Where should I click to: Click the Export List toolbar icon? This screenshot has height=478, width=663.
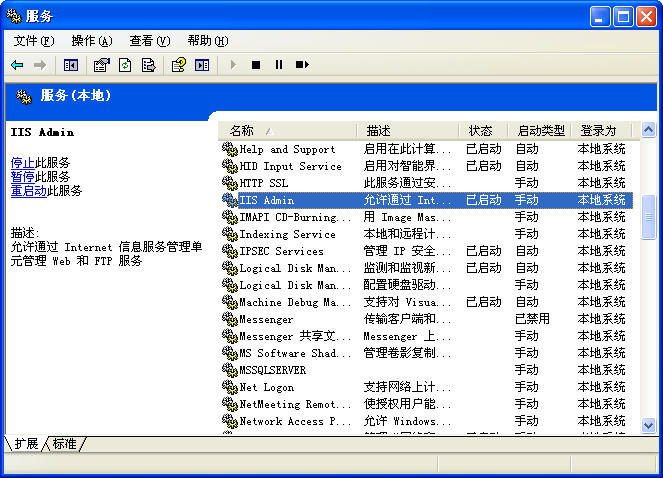pos(148,65)
